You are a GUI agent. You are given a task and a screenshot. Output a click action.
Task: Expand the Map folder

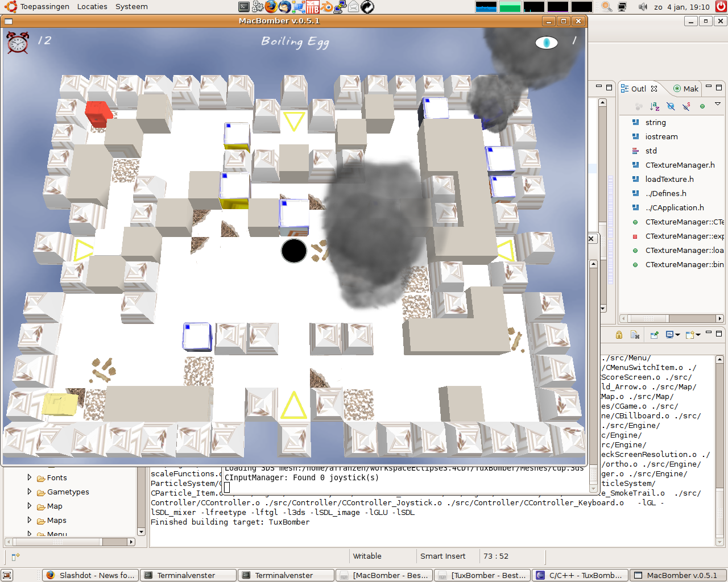tap(30, 506)
